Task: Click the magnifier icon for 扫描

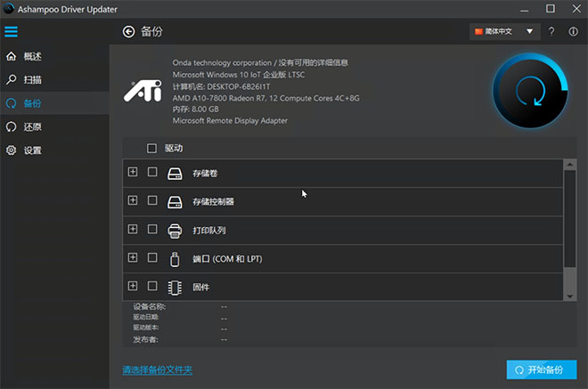Action: [x=12, y=79]
